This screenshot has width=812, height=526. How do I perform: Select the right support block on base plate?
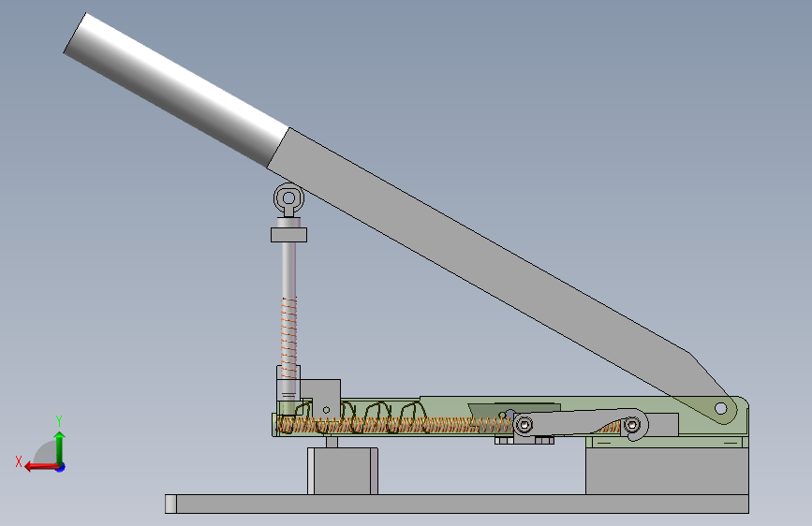click(x=667, y=471)
